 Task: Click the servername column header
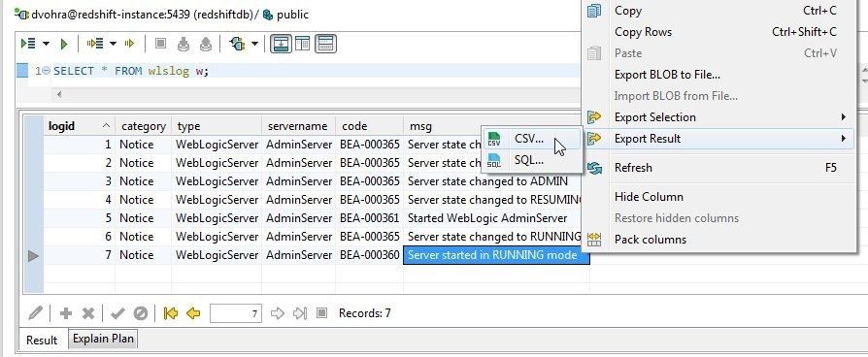coord(298,126)
